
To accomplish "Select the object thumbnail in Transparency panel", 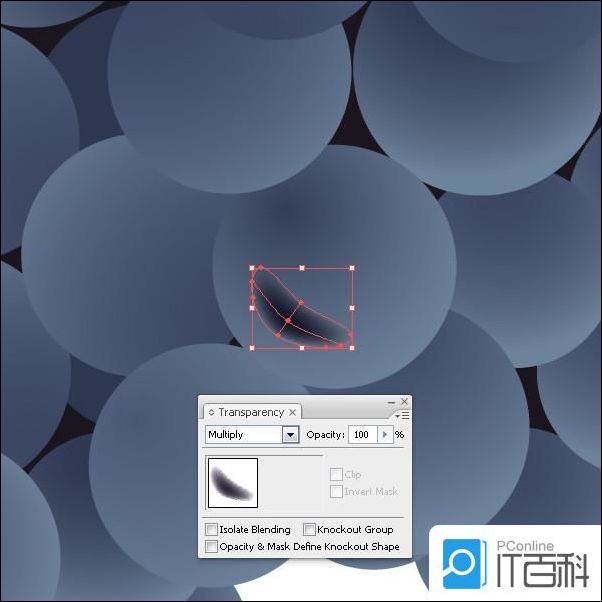I will click(233, 483).
